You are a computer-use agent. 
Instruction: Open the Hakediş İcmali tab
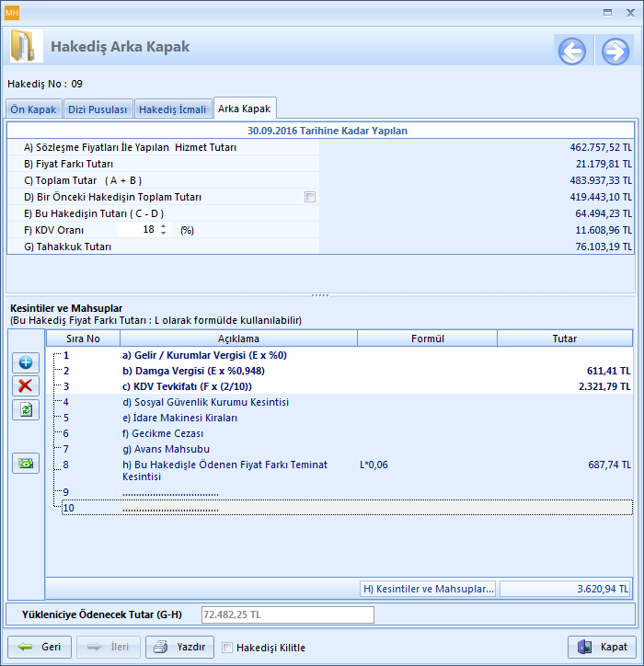tap(172, 109)
